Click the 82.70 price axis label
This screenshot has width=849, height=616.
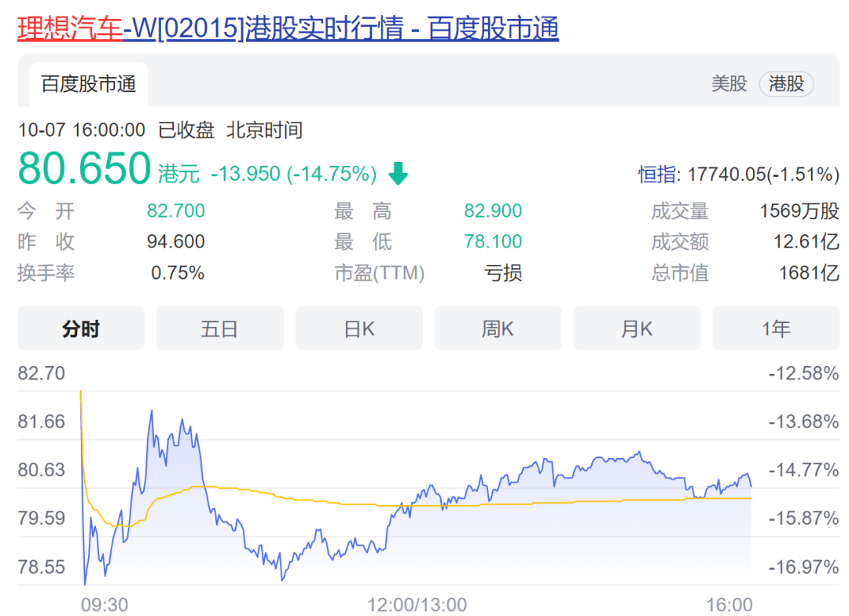coord(41,373)
